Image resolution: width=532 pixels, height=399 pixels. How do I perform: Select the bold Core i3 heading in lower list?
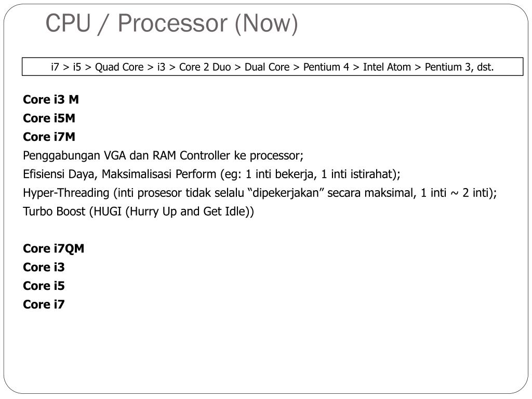(44, 267)
